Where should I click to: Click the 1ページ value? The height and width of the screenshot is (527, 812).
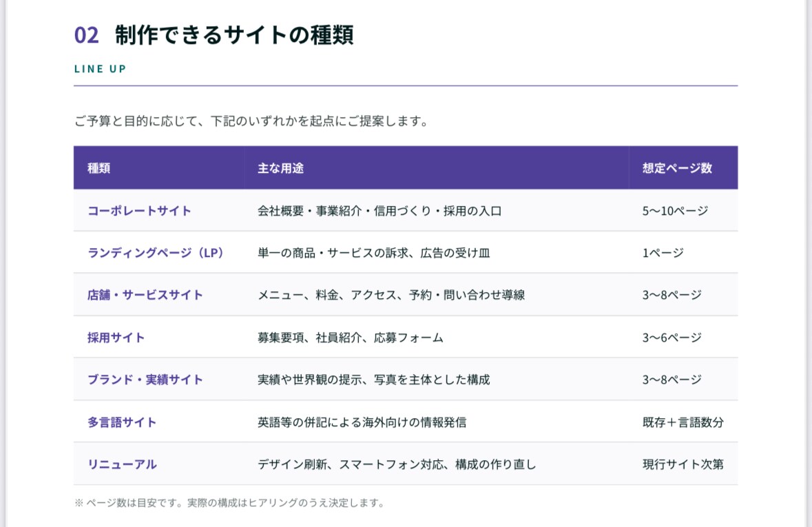point(663,253)
